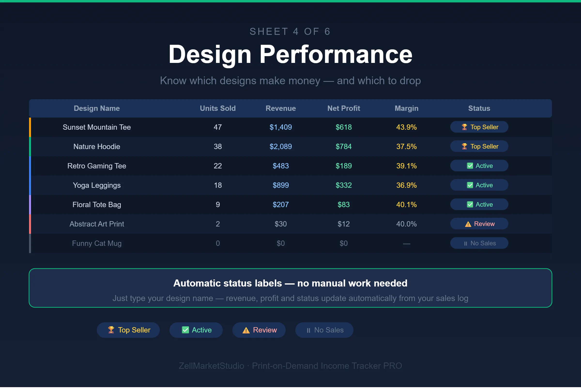Click green checkbox in Retro Gaming Tee status

click(x=470, y=166)
